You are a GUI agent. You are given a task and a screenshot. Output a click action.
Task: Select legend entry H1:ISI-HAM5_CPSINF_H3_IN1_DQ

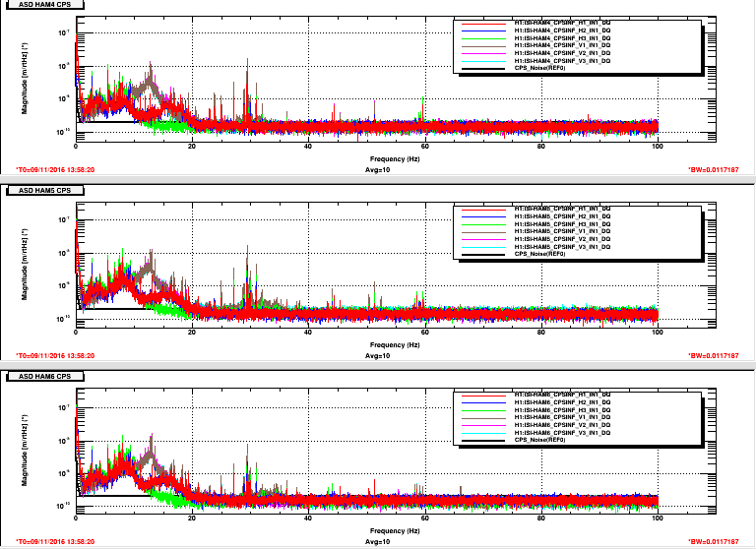pos(562,224)
